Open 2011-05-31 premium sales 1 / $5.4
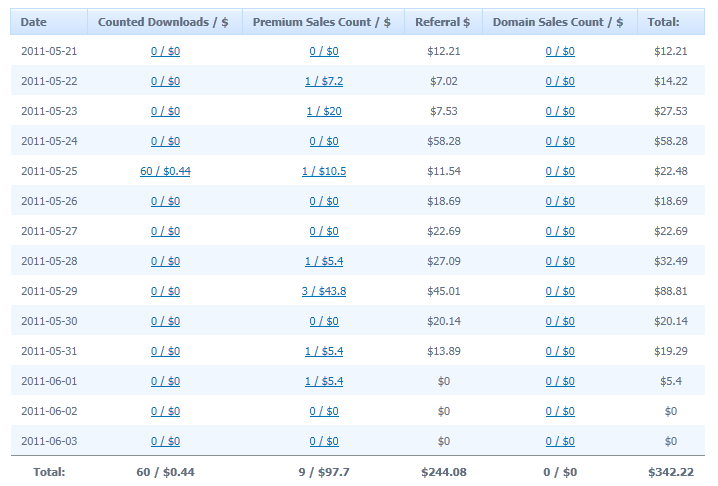 324,351
